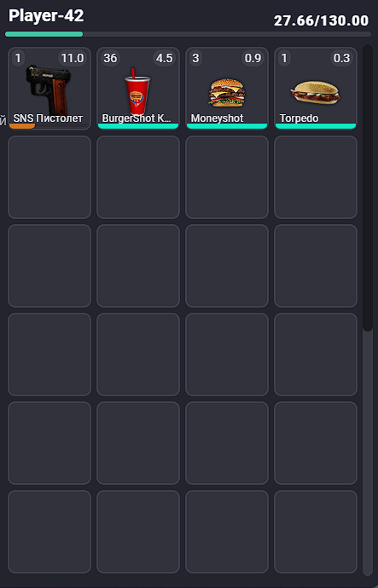Click the weight value 4.5
Screen dimensions: 378x588
(x=164, y=58)
